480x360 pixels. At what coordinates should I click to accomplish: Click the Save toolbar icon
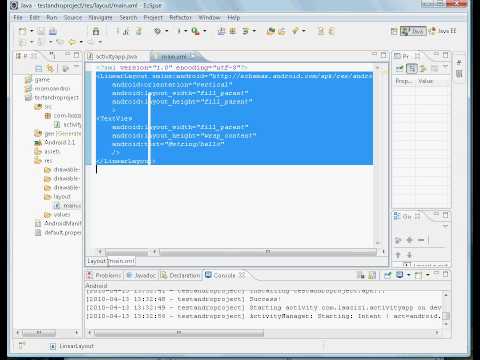(41, 31)
